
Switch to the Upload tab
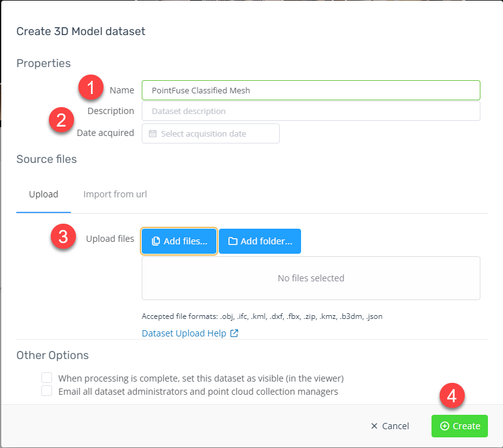[43, 194]
